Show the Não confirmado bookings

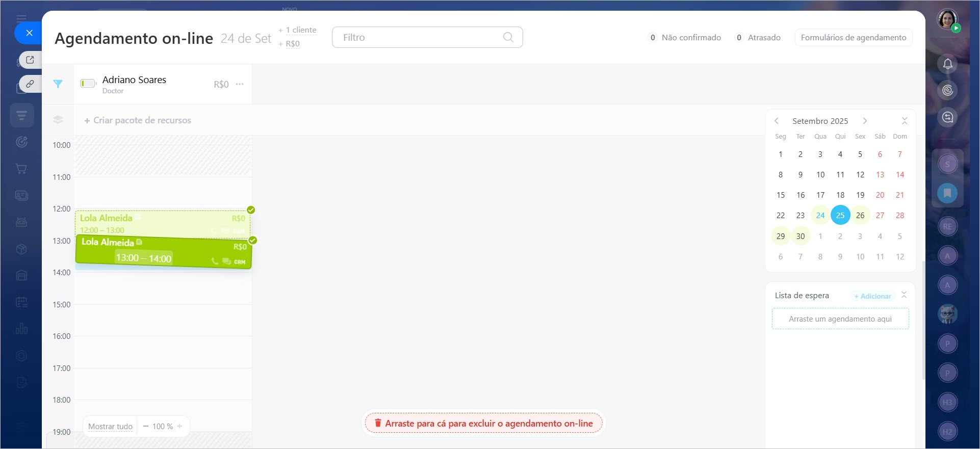coord(685,38)
